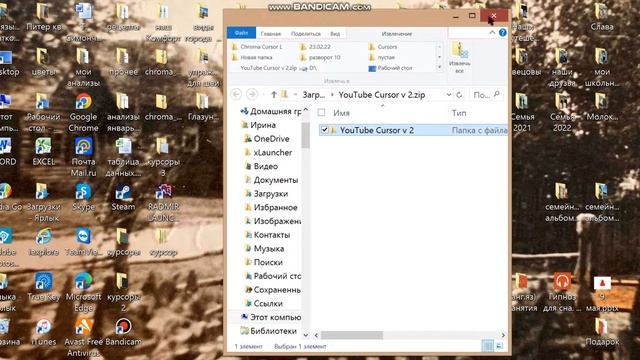Click navigation pane bottom scroll arrow
Screen dimensions: 640x360
305,335
